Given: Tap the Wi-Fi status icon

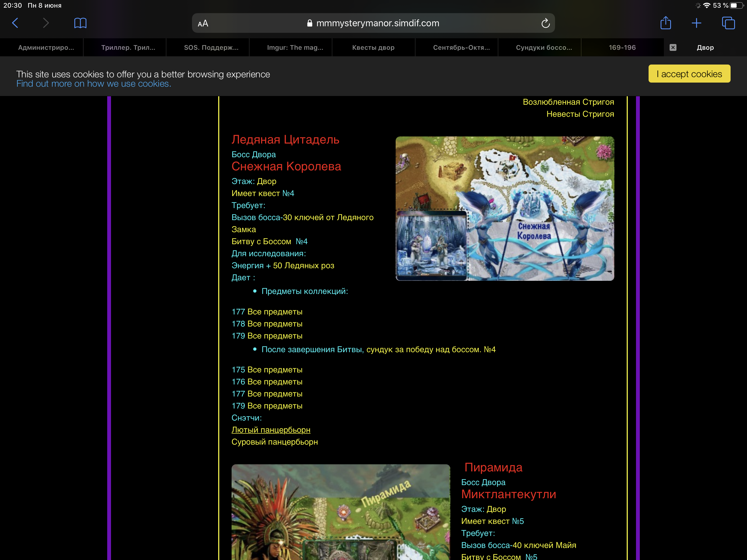Looking at the screenshot, I should pos(707,5).
